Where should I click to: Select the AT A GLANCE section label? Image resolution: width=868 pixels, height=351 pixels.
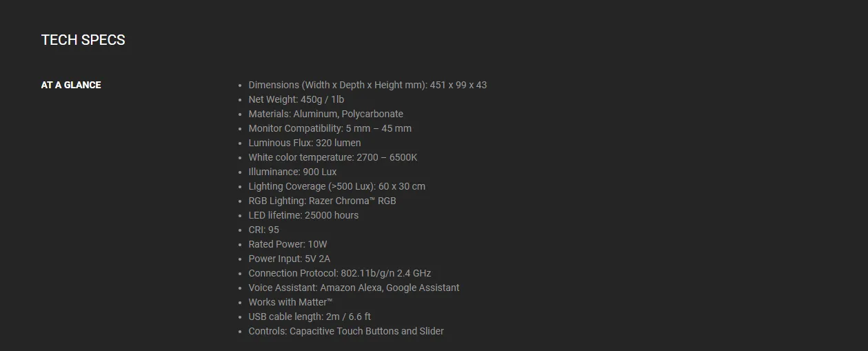pos(71,85)
